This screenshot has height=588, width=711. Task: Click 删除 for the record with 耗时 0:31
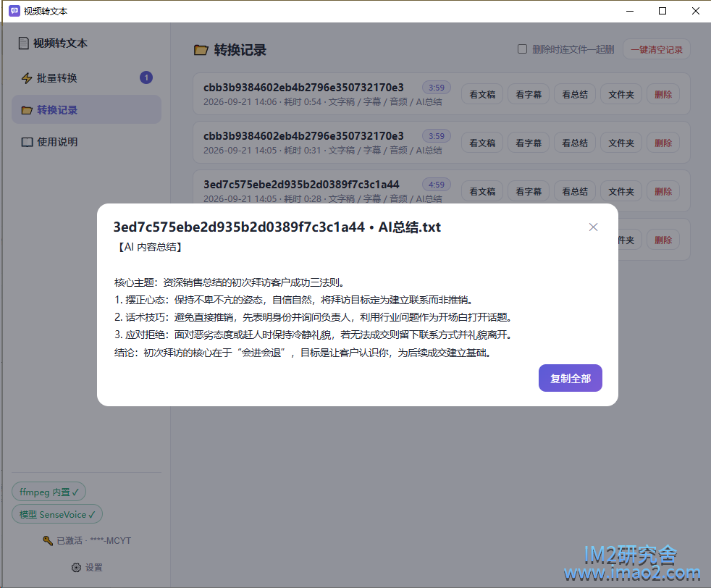663,143
